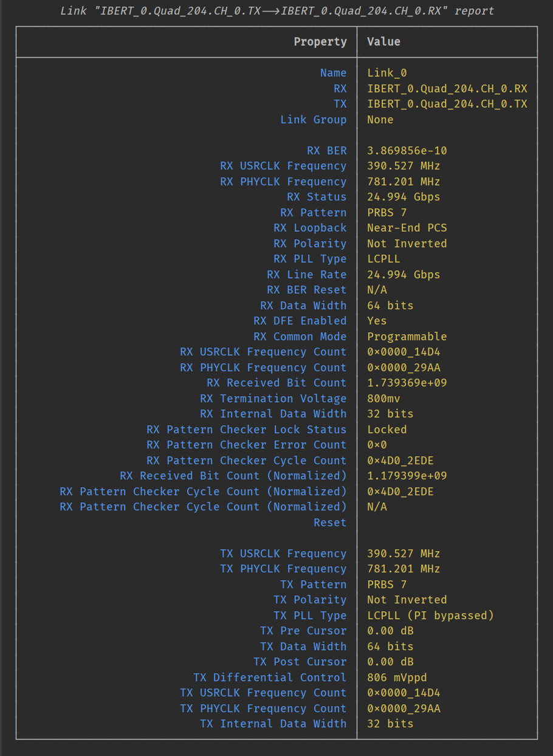The height and width of the screenshot is (756, 553).
Task: Click the "RX Loopback" property label
Action: point(310,228)
